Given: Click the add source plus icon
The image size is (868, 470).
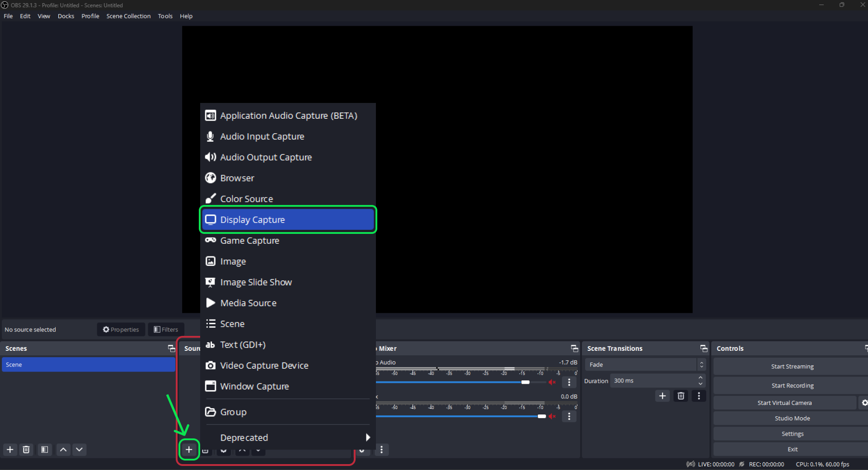Looking at the screenshot, I should 189,449.
